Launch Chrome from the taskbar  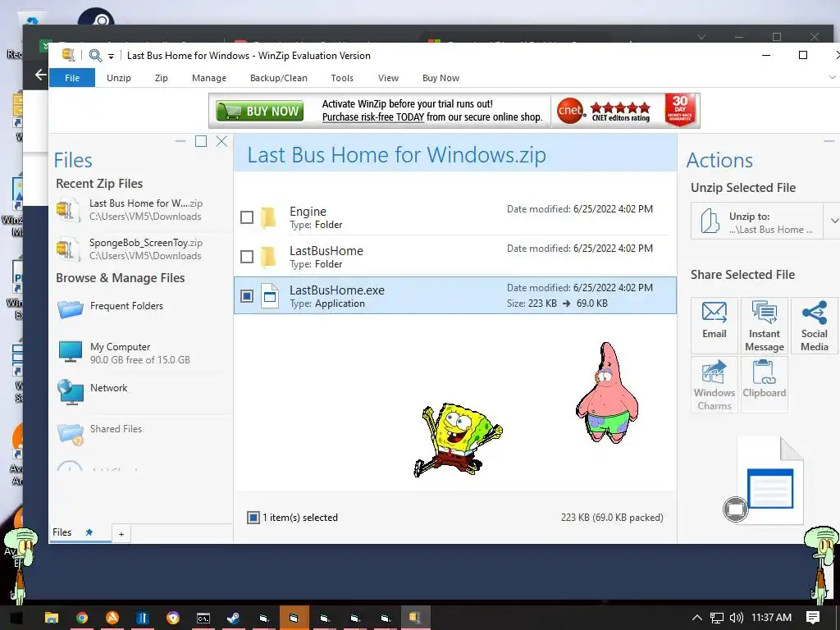(82, 618)
